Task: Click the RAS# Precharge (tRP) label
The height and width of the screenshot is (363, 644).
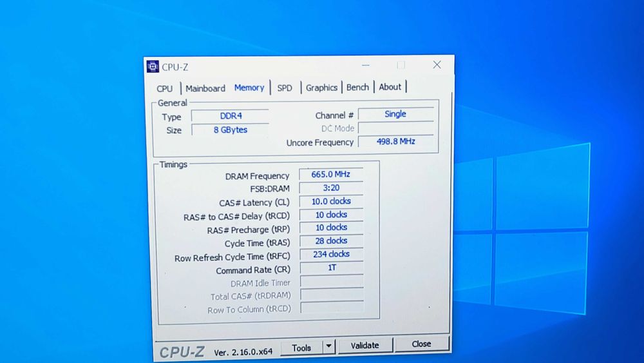Action: pos(248,230)
